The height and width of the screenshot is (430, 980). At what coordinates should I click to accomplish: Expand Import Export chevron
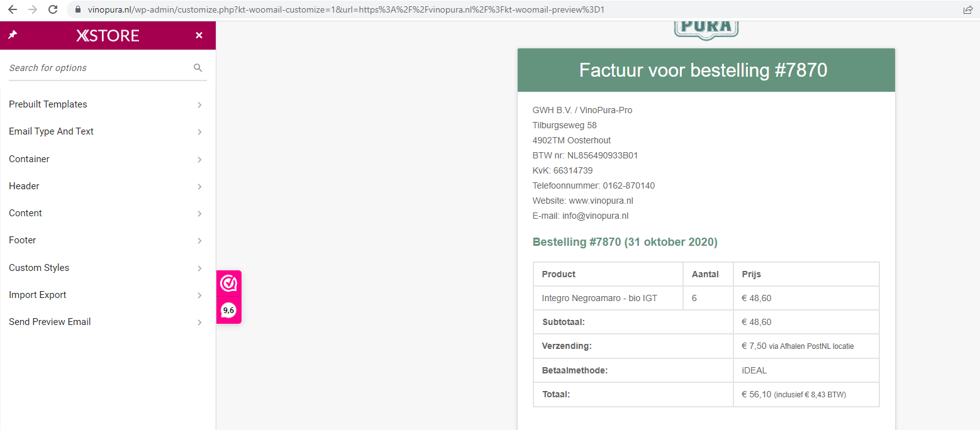pyautogui.click(x=199, y=295)
